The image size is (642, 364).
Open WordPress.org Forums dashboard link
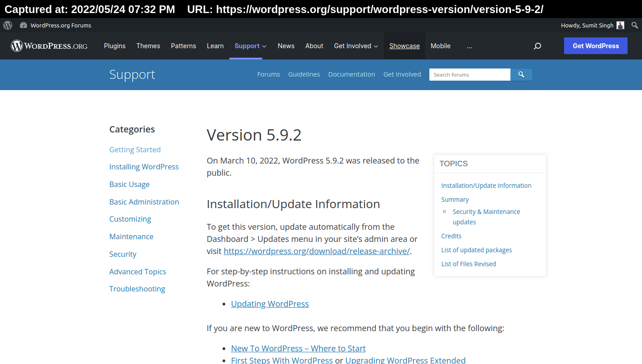tap(55, 25)
